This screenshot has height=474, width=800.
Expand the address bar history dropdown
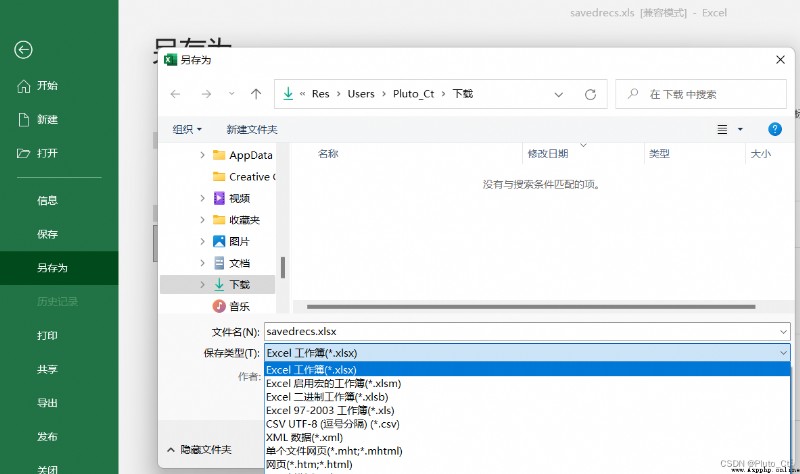pyautogui.click(x=559, y=94)
